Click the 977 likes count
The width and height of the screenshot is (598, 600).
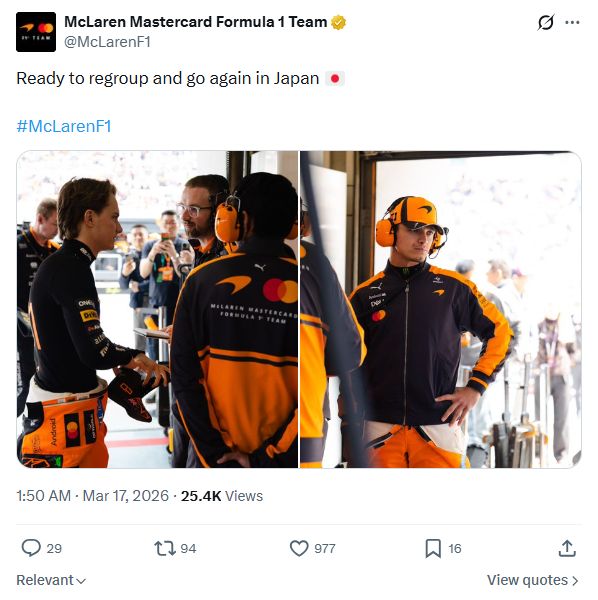[325, 548]
